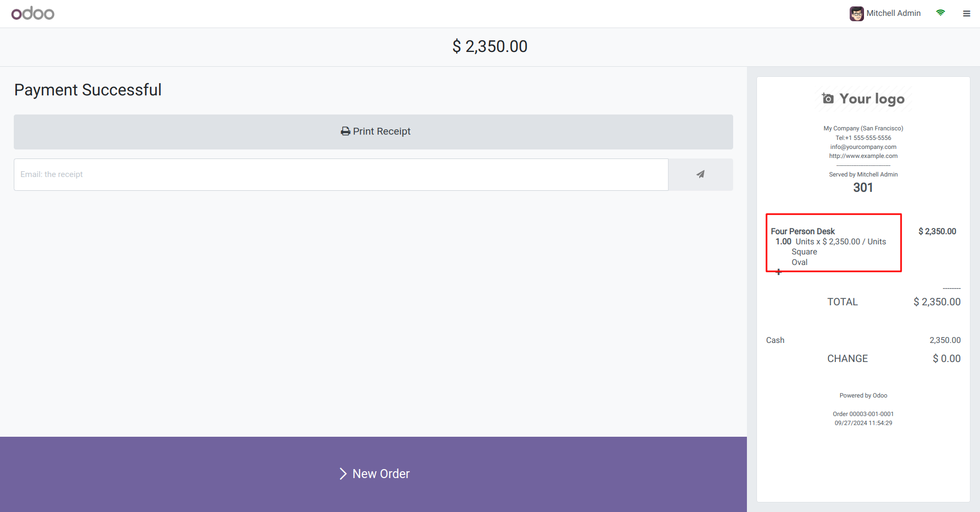
Task: Click the camera icon beside Your logo
Action: (x=827, y=99)
